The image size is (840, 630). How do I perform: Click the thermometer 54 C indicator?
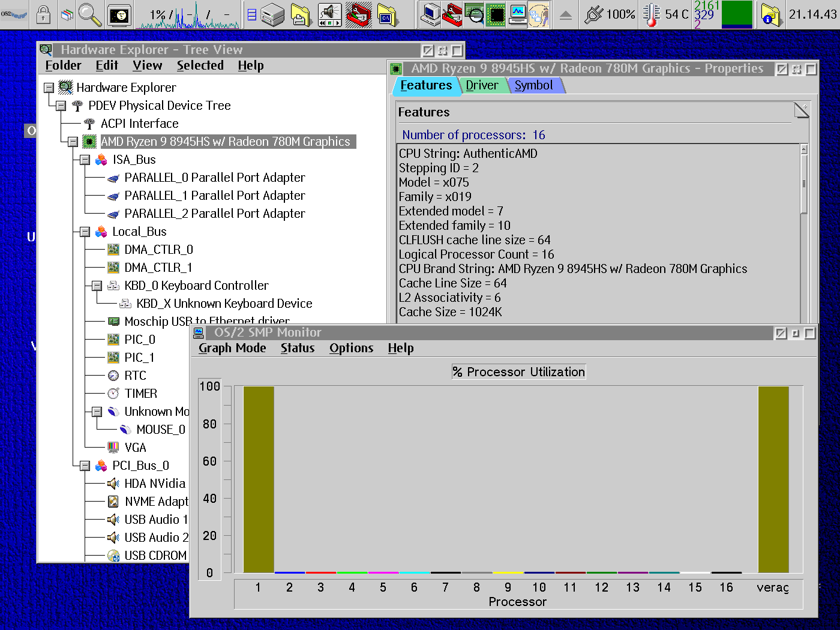(665, 14)
